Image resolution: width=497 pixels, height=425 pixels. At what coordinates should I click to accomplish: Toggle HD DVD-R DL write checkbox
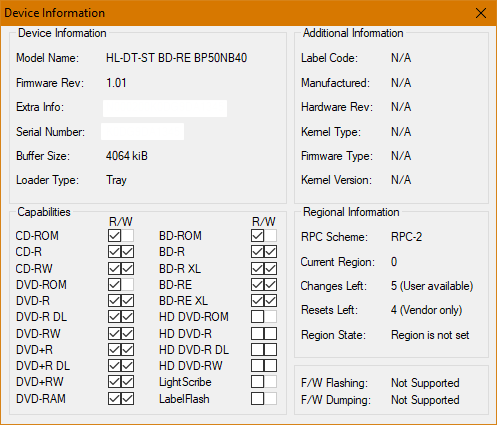[271, 350]
